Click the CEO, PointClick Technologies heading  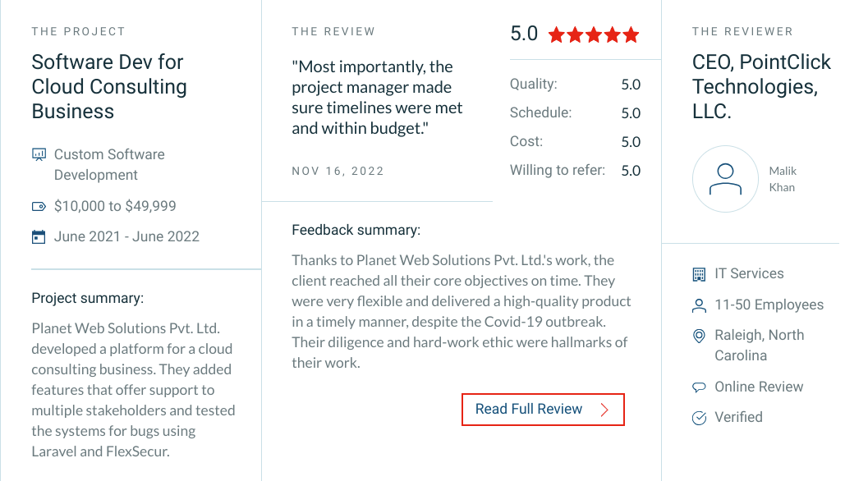tap(761, 86)
